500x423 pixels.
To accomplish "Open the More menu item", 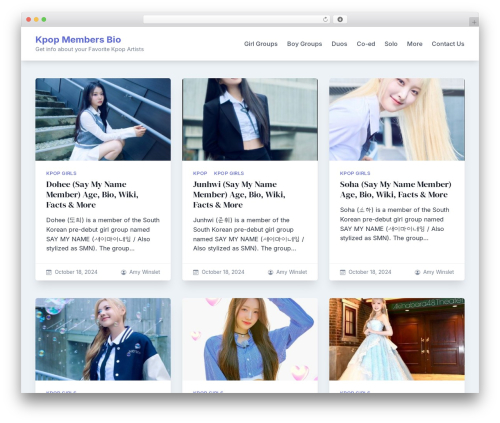I will (x=414, y=44).
